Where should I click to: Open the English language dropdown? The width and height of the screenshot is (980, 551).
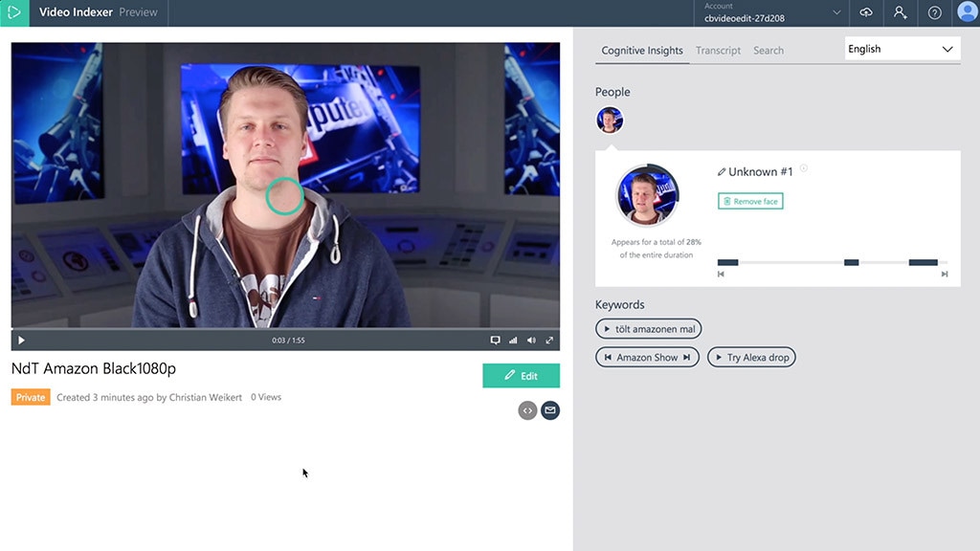(902, 49)
